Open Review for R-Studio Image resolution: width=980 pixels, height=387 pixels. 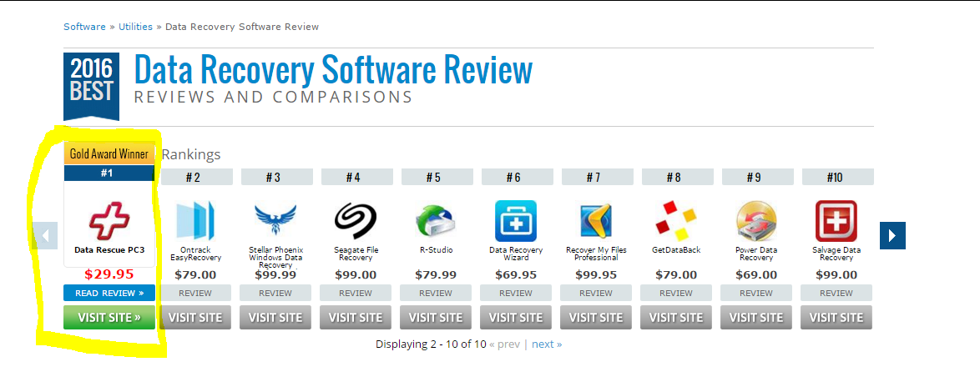coord(436,293)
